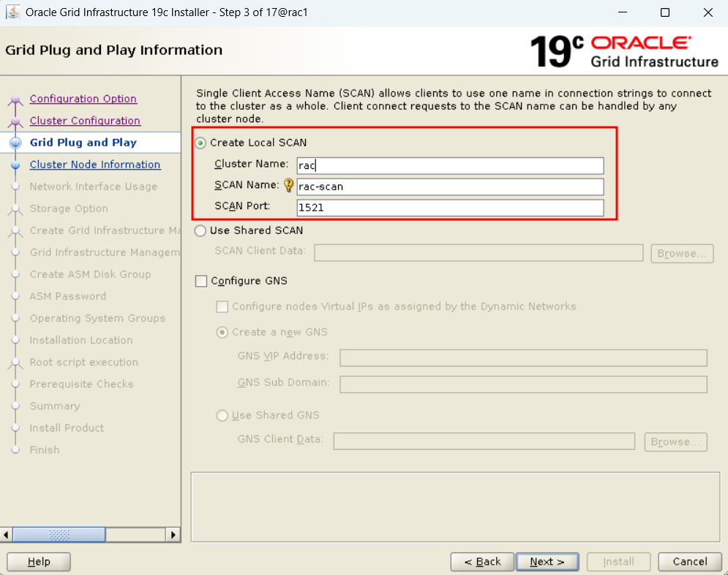Screen dimensions: 728x575
Task: Maximize the installer window
Action: [x=665, y=12]
